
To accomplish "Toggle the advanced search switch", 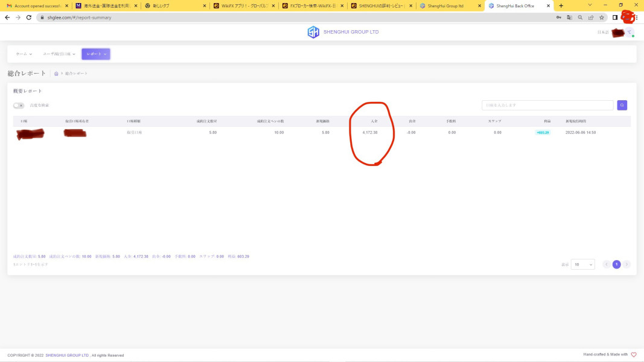I will tap(19, 106).
